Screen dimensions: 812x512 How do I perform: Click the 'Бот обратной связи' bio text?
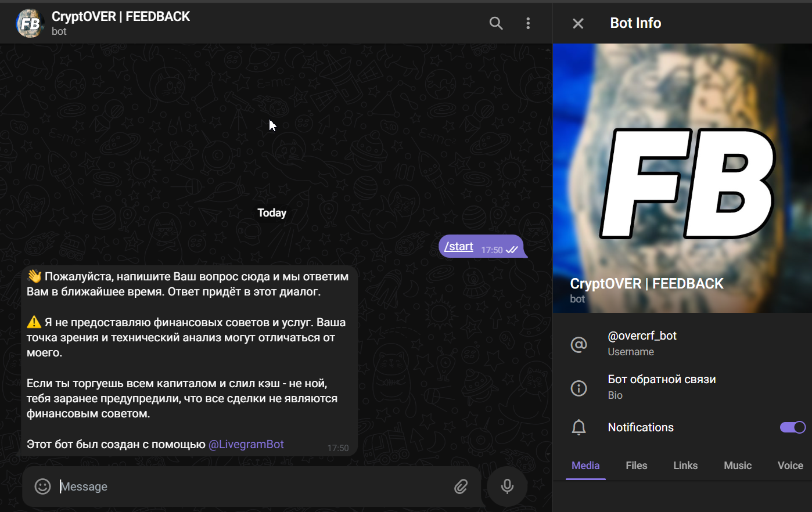[662, 379]
